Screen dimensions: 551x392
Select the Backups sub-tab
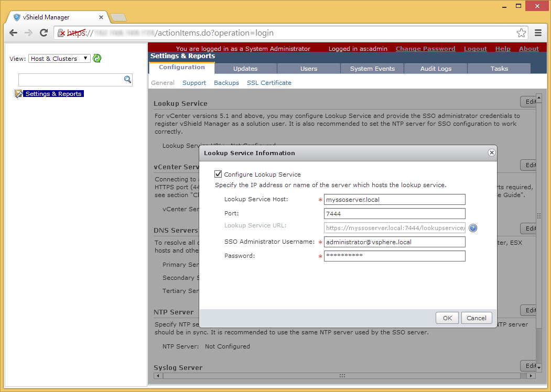click(226, 83)
